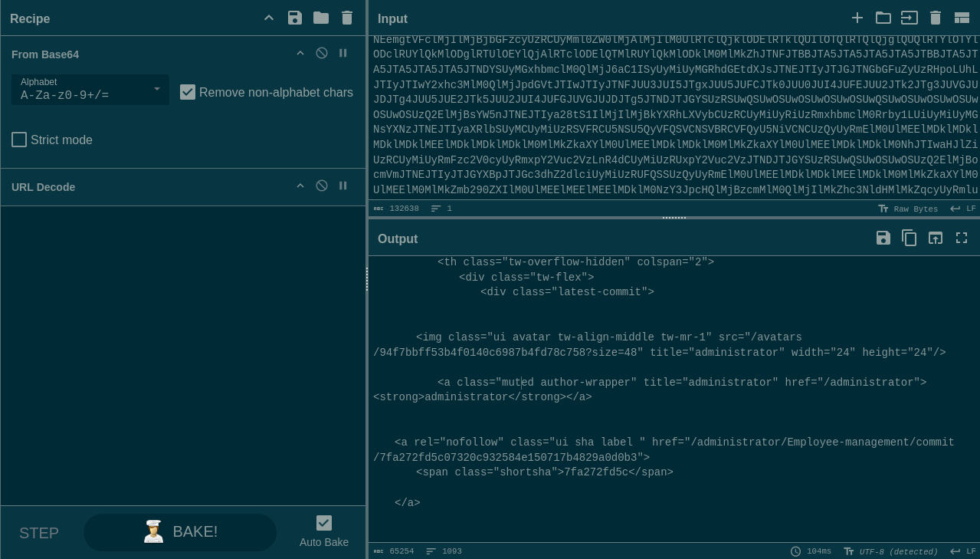Viewport: 980px width, 559px height.
Task: Clear the recipe with the trash icon
Action: pyautogui.click(x=347, y=18)
